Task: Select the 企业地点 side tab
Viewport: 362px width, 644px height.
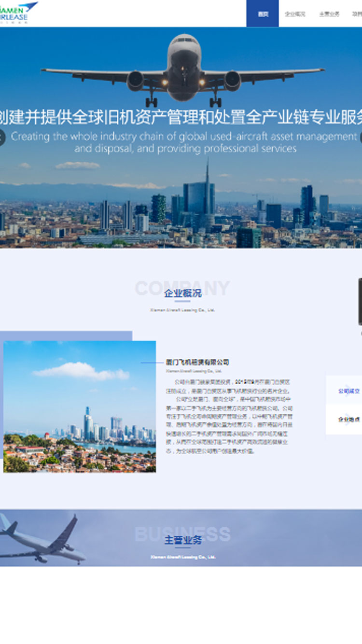Action: pyautogui.click(x=348, y=420)
